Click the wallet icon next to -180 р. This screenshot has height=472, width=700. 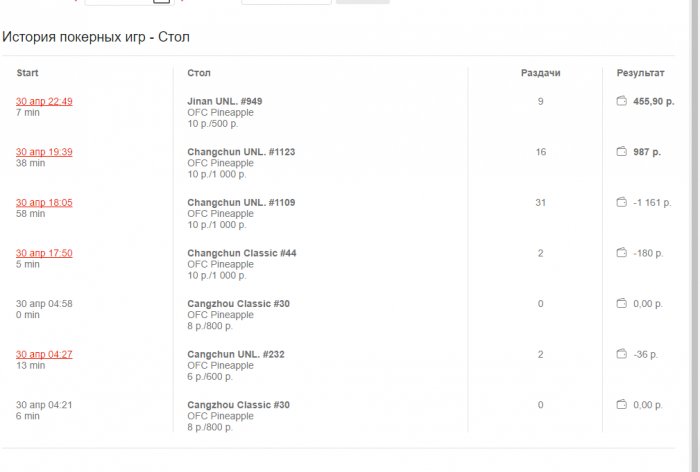tap(621, 253)
